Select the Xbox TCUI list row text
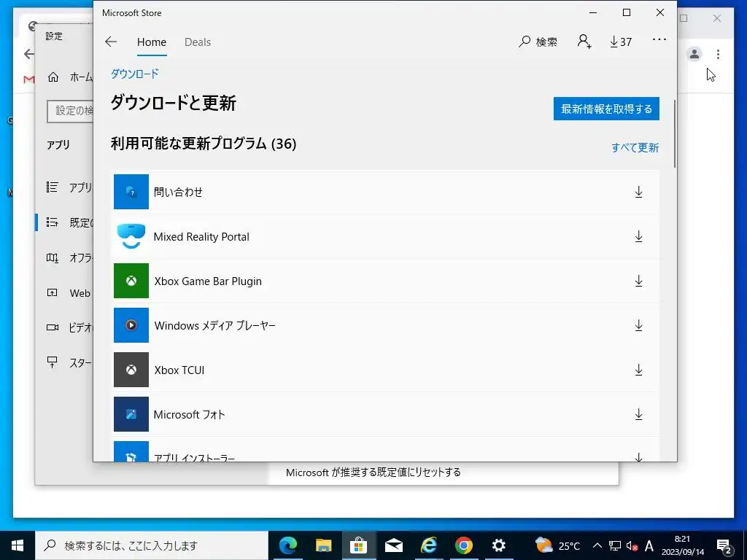Screen dimensions: 747x560 tap(179, 370)
